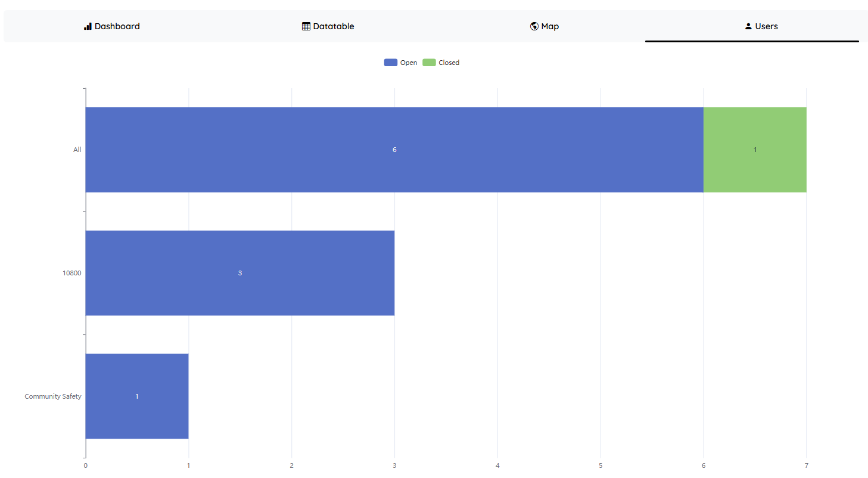
Task: Click the table grid icon beside Datatable
Action: (x=306, y=26)
